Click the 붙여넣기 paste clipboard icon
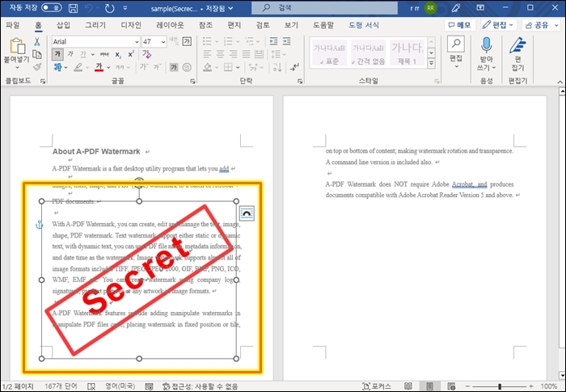Viewport: 566px width, 392px height. 17,46
